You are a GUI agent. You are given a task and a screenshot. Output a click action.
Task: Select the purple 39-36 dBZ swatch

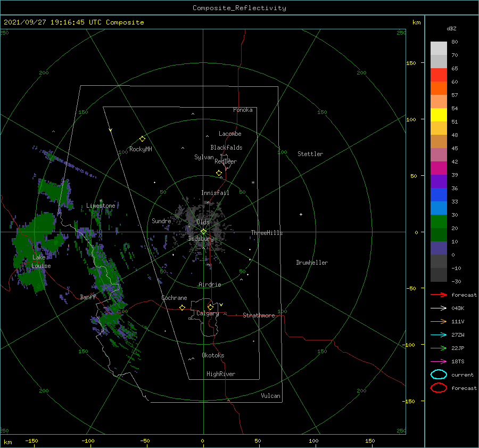coord(439,182)
